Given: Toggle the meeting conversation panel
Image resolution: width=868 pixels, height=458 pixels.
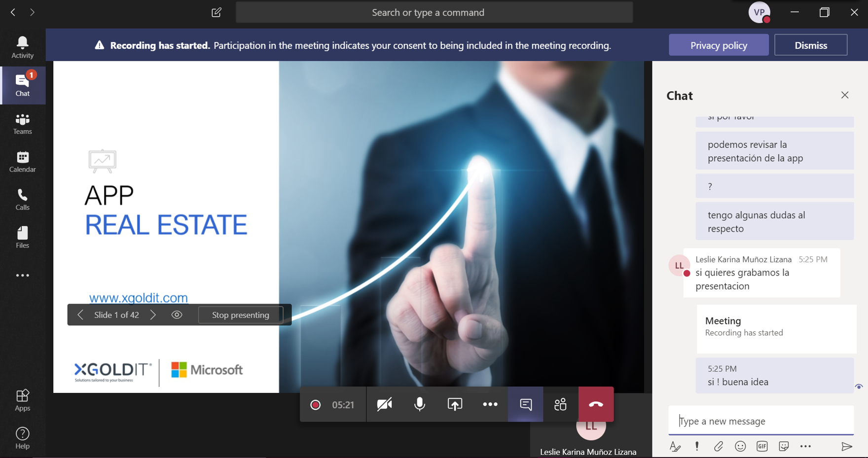Looking at the screenshot, I should (x=526, y=404).
